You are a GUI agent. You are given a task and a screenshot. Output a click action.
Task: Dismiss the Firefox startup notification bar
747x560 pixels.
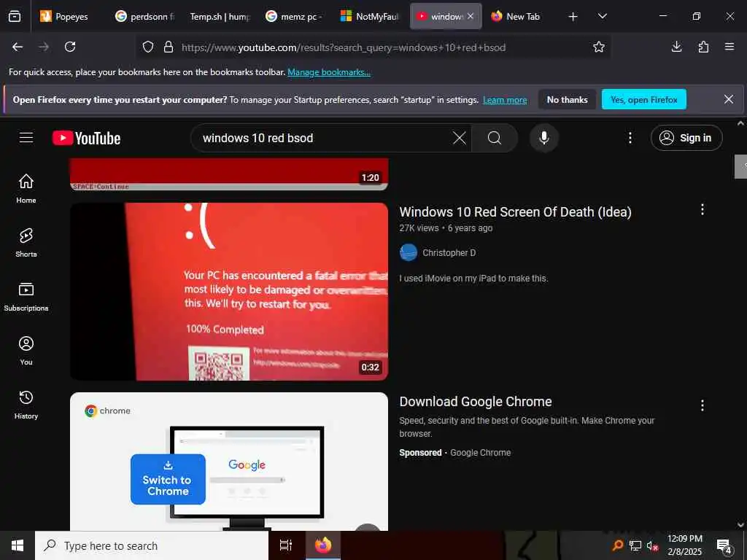point(729,99)
